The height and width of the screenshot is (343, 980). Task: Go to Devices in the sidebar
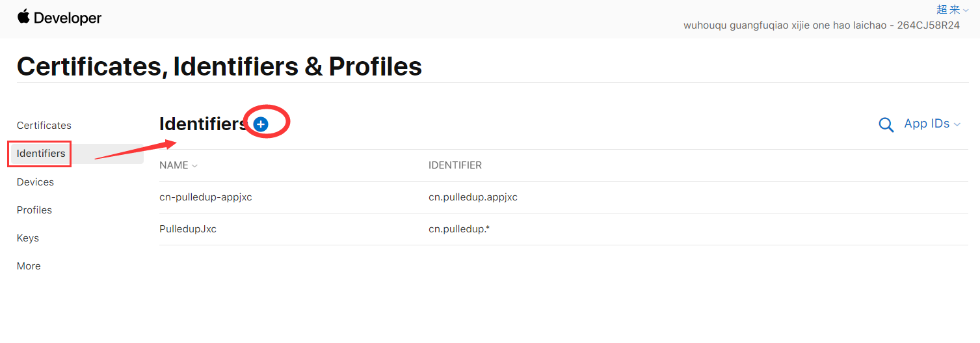(x=35, y=182)
